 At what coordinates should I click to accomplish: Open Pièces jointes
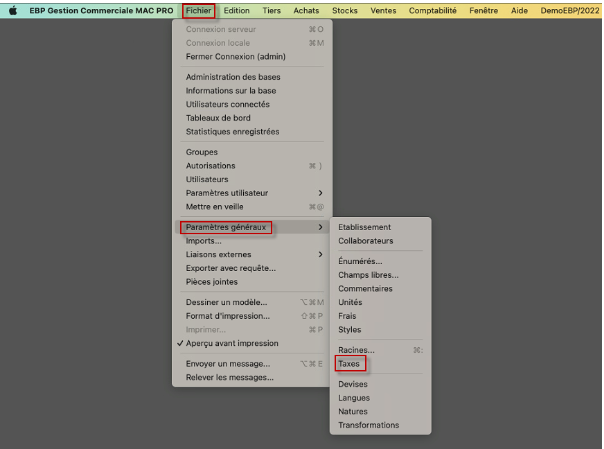click(252, 282)
